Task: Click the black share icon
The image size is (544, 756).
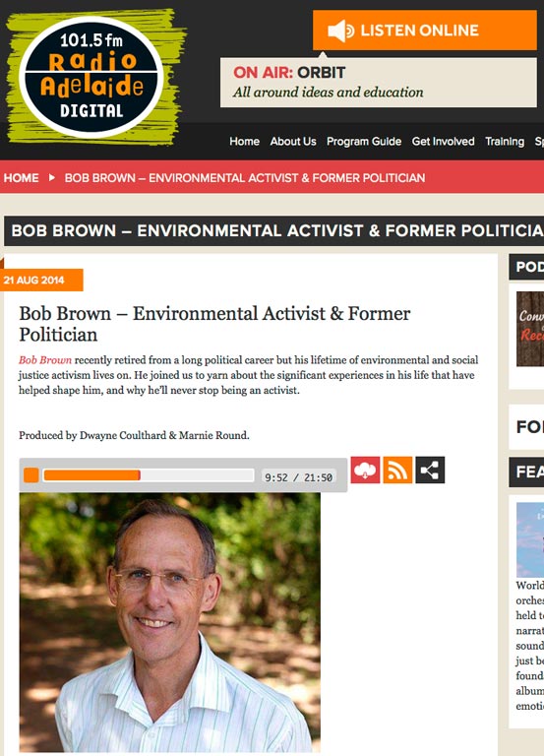Action: [430, 470]
